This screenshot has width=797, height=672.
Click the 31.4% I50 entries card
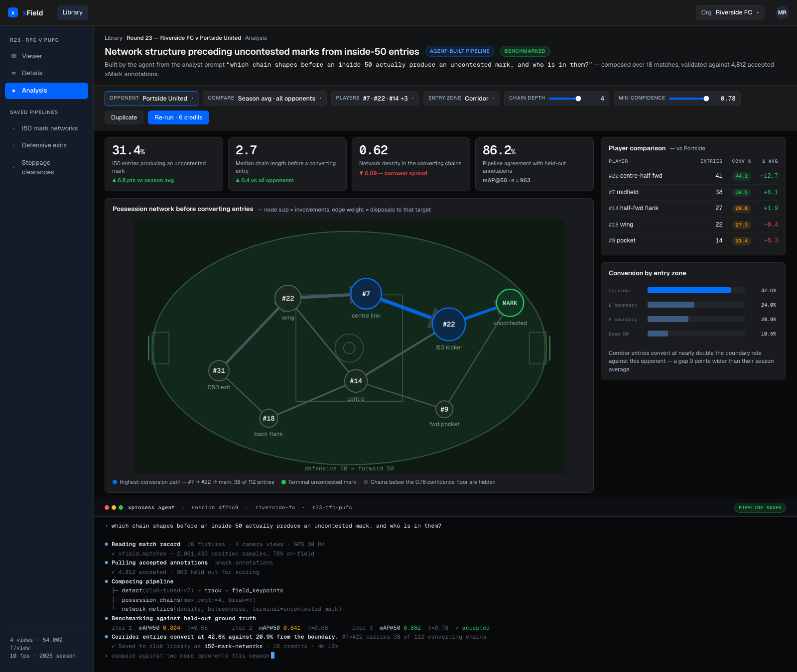tap(164, 164)
